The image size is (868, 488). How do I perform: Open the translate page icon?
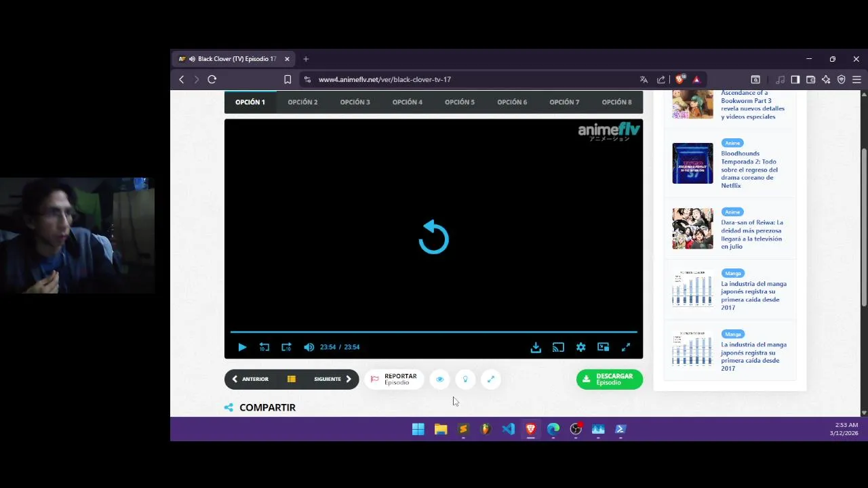(644, 79)
